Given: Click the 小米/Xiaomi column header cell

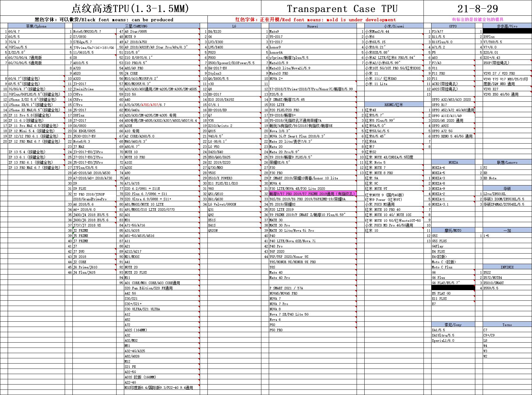Looking at the screenshot, I should coord(394,26).
